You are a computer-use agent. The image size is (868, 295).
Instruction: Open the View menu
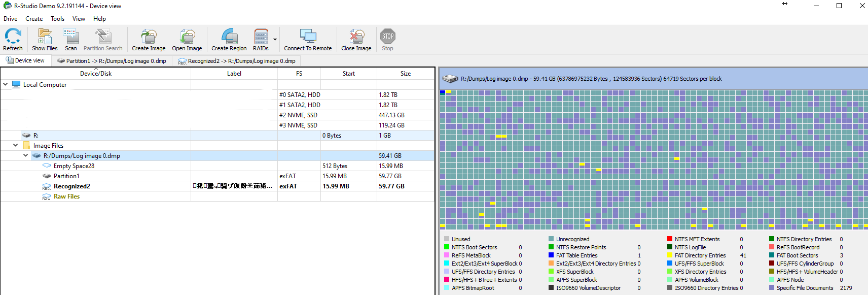click(79, 19)
